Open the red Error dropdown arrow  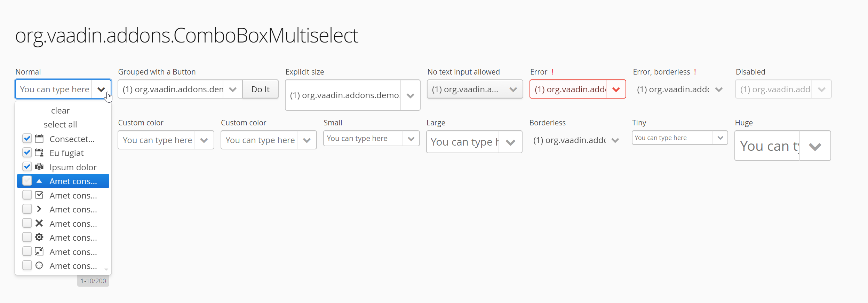point(616,90)
